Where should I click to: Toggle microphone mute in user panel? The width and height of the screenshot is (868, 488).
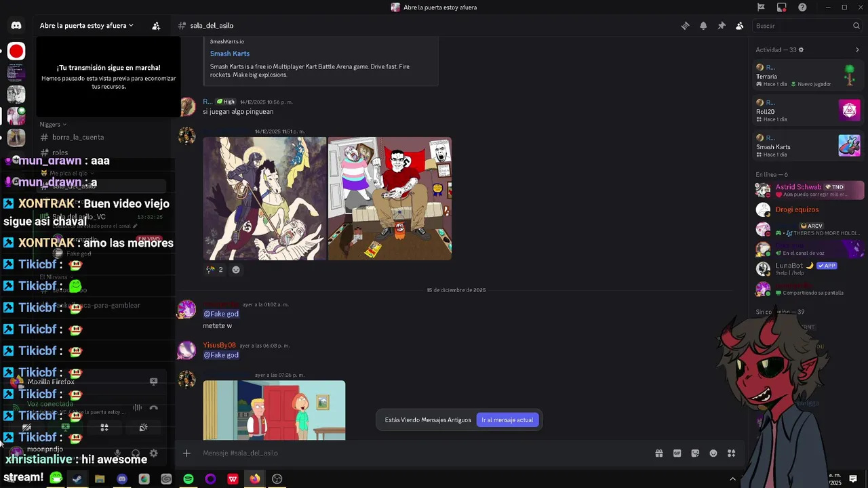click(x=117, y=453)
